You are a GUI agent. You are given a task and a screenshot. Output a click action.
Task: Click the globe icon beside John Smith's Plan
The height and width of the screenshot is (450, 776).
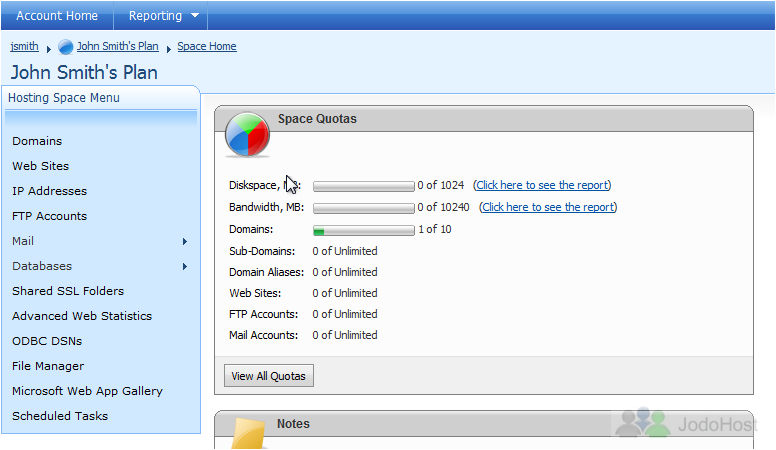click(x=65, y=47)
